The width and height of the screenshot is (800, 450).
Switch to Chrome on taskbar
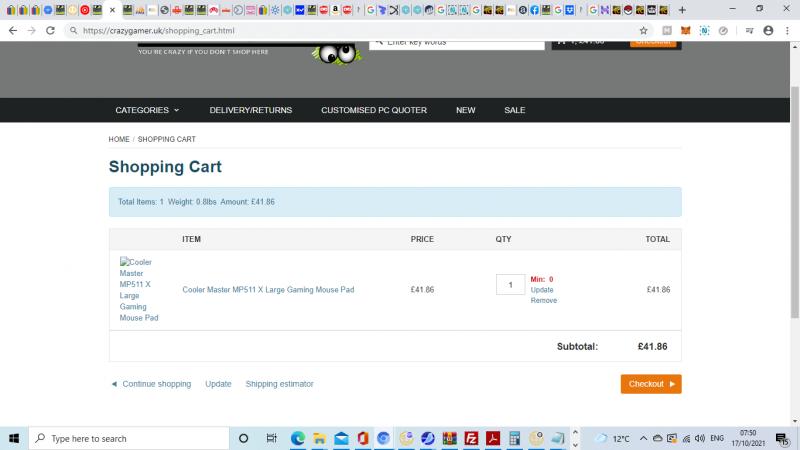coord(383,438)
